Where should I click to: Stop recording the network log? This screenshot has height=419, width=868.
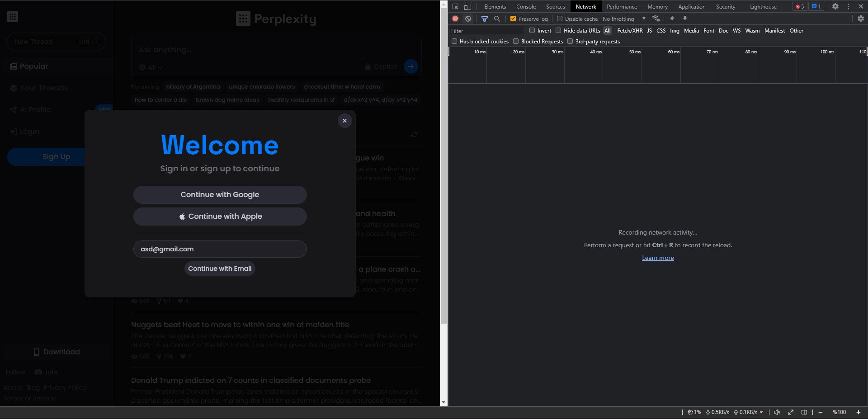(455, 19)
